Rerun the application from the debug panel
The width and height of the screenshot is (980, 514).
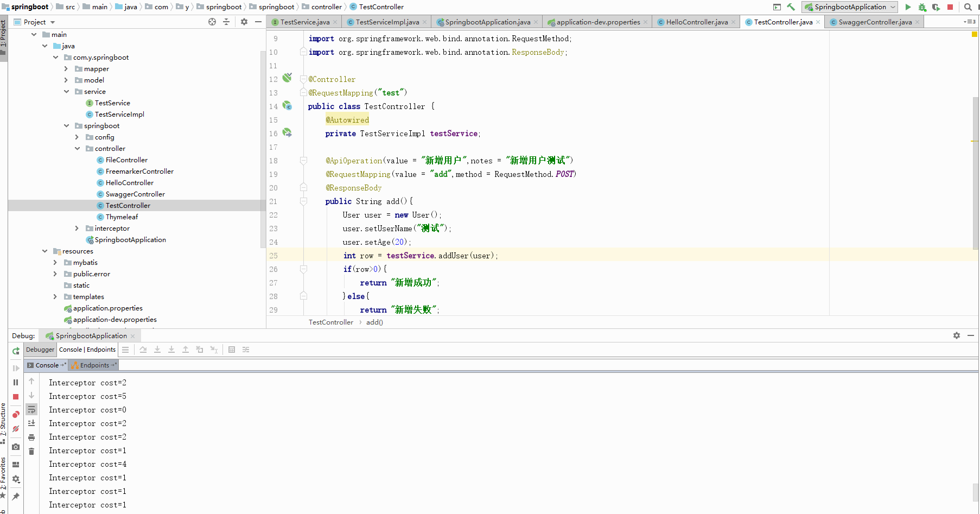(x=16, y=351)
